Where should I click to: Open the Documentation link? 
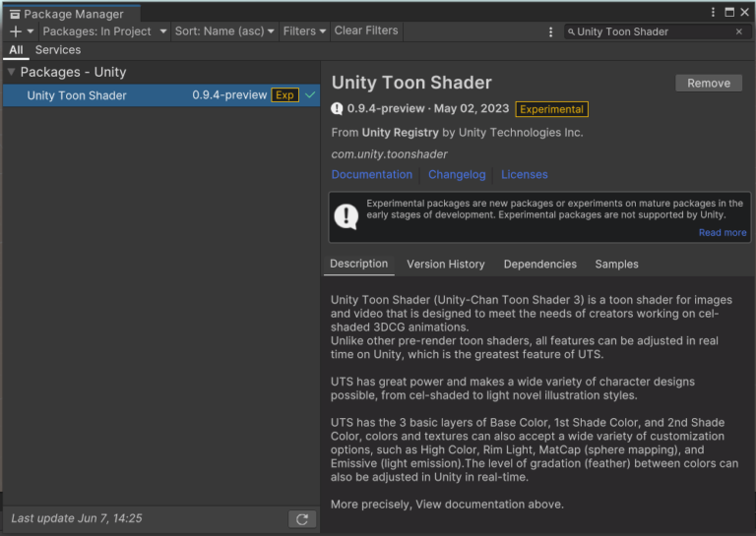pyautogui.click(x=371, y=175)
